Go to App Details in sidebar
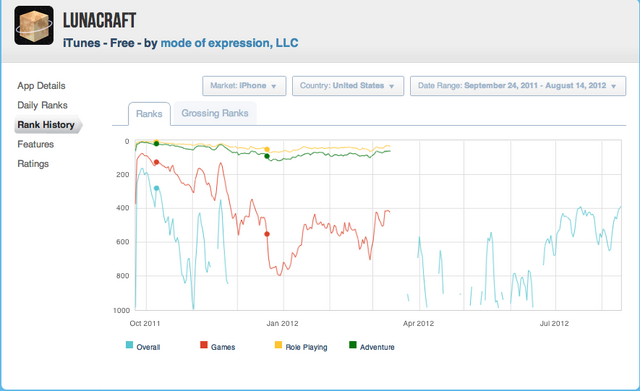This screenshot has height=391, width=640. pos(41,86)
